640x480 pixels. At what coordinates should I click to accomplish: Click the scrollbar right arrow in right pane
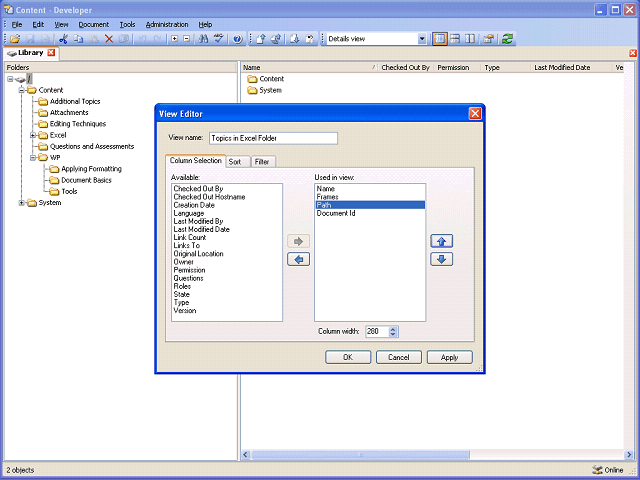coord(629,454)
